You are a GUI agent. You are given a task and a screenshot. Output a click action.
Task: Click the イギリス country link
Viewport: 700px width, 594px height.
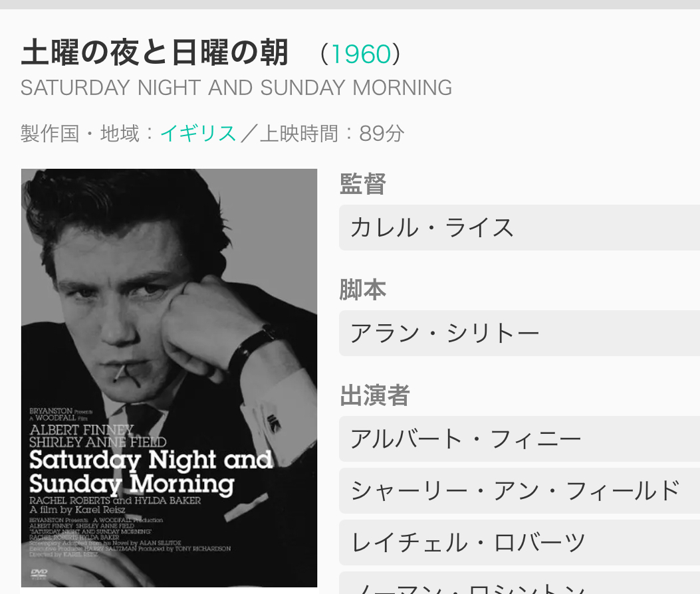198,134
